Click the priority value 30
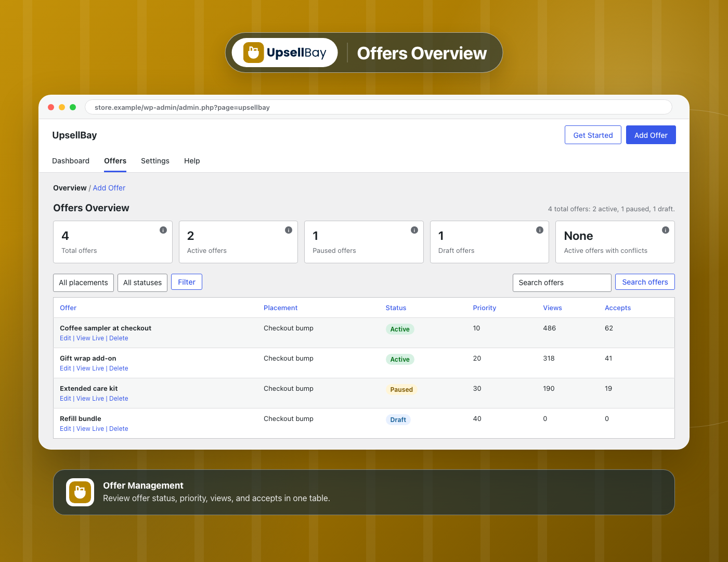728x562 pixels. pyautogui.click(x=477, y=389)
